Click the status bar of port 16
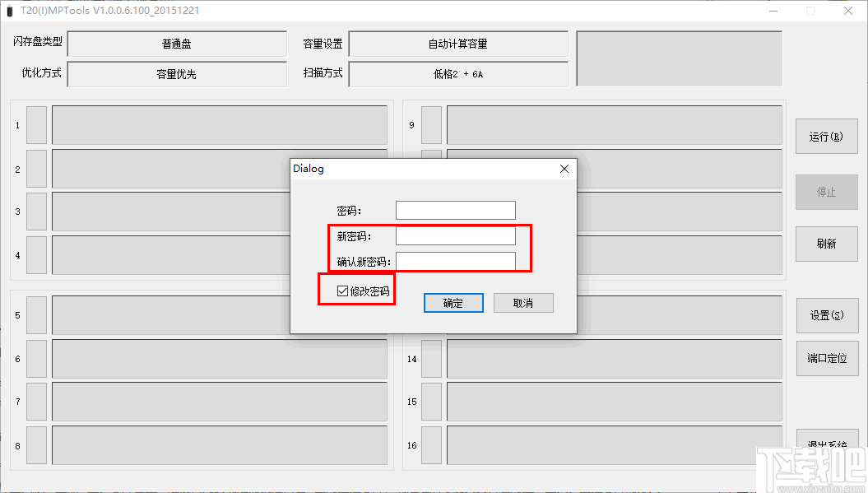Image resolution: width=868 pixels, height=493 pixels. coord(615,445)
